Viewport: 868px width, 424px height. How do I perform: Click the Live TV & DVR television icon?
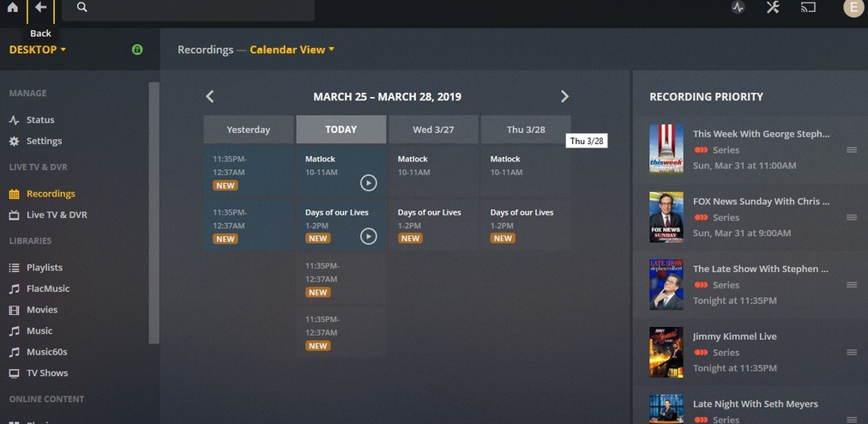[x=14, y=215]
